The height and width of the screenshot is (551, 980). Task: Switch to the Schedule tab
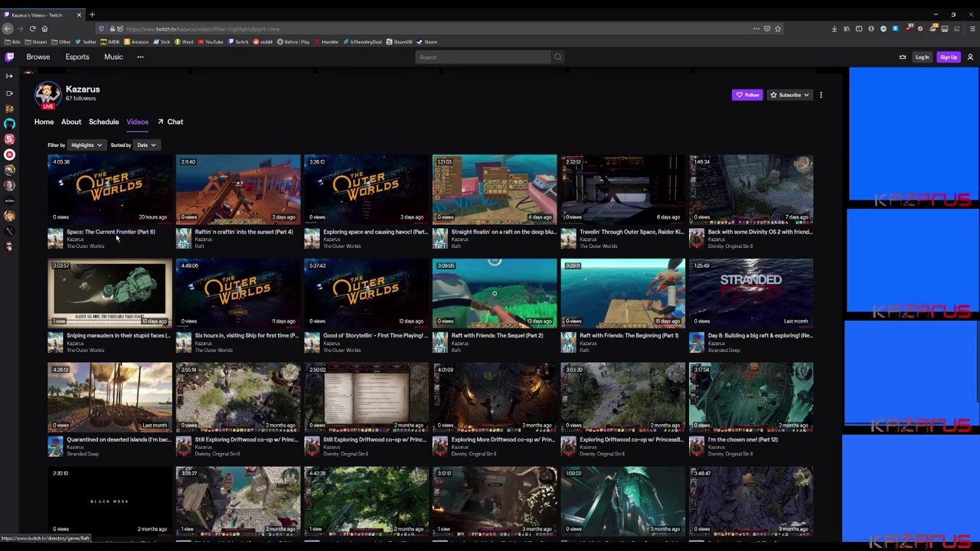point(103,122)
